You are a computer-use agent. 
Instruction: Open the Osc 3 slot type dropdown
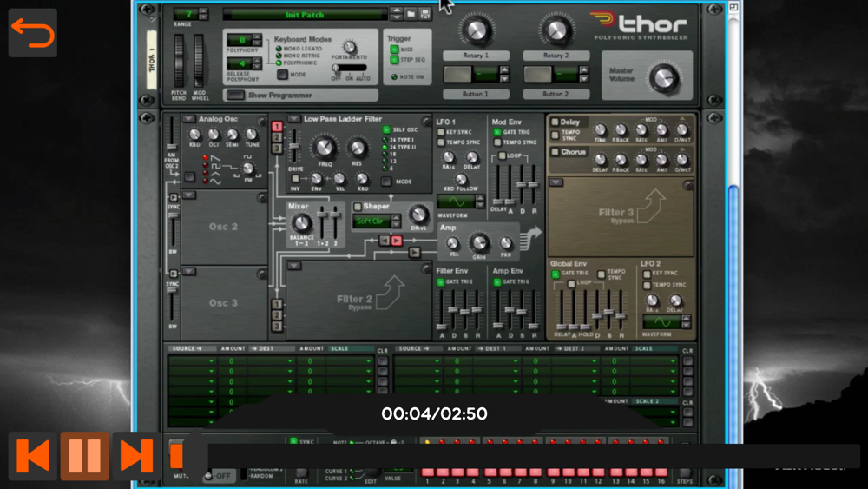188,272
